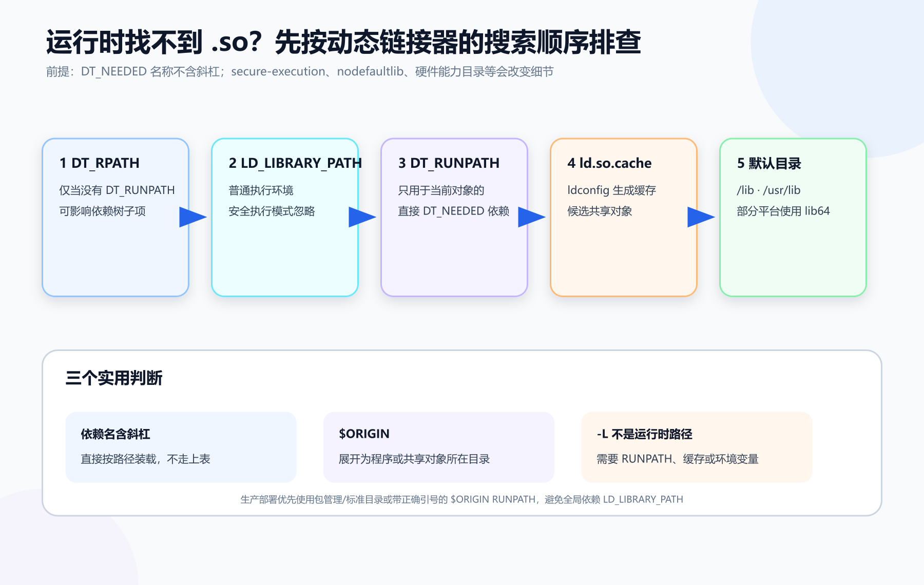
Task: Click the text '仅当没有 DT_RUNPATH'
Action: 117,190
